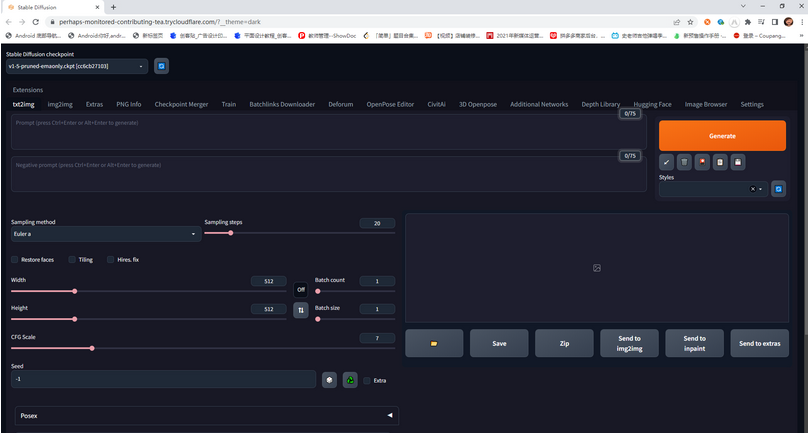Click the Send to inpaint button
Screen dimensions: 812x433
(x=694, y=343)
